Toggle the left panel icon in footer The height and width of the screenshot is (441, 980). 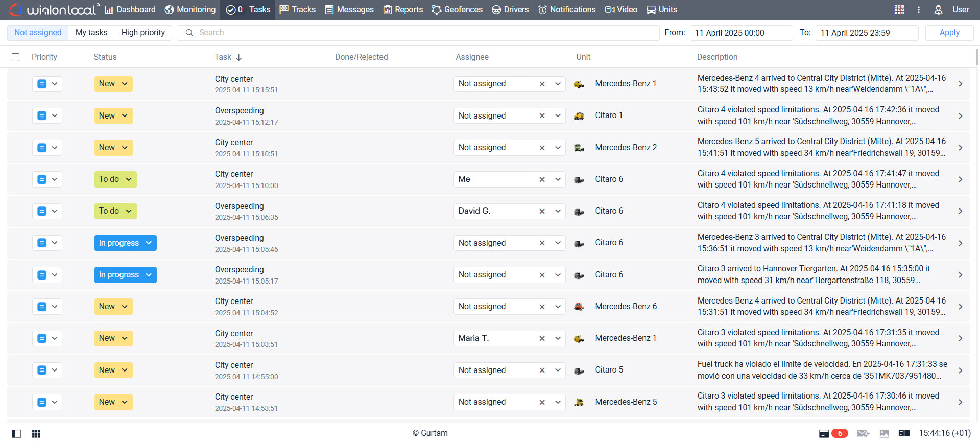(x=17, y=433)
